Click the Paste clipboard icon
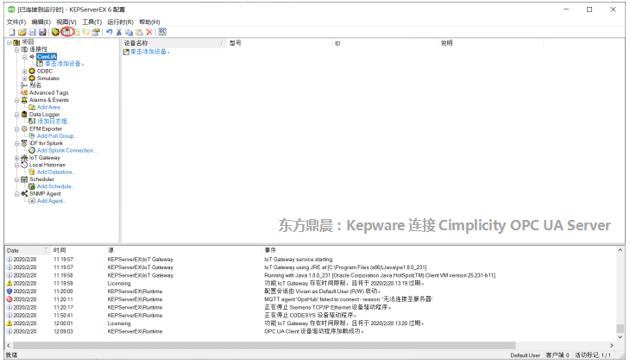Image resolution: width=630 pixels, height=364 pixels. coord(139,32)
